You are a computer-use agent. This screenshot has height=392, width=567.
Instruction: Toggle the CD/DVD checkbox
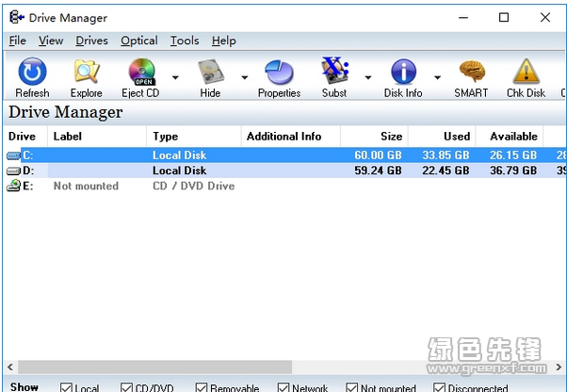click(126, 387)
